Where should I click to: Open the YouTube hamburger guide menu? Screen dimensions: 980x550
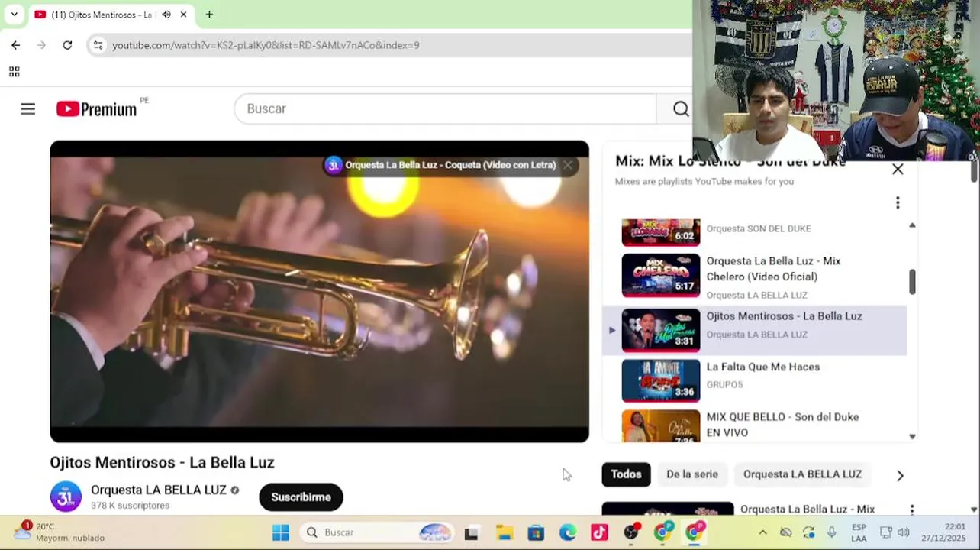click(x=28, y=109)
